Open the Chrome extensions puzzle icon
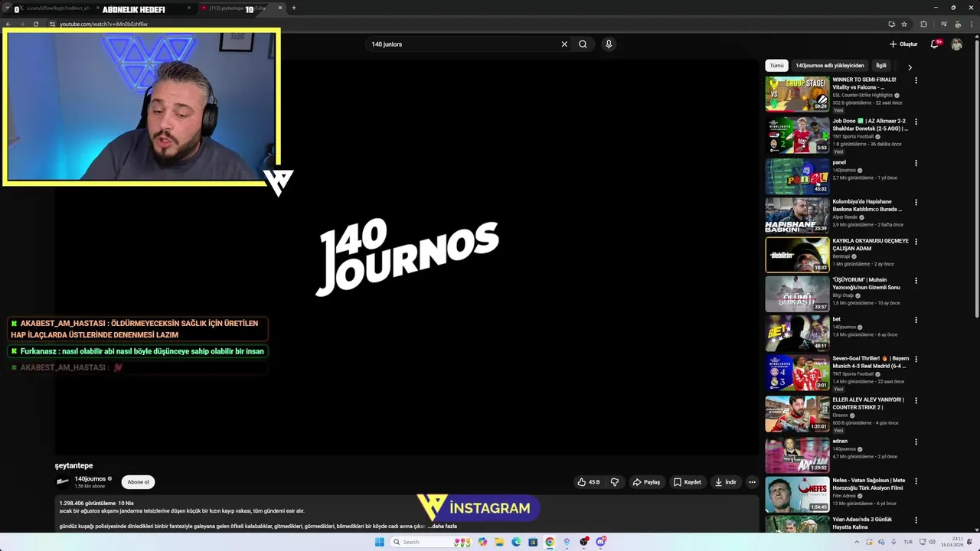The height and width of the screenshot is (551, 980). tap(923, 24)
